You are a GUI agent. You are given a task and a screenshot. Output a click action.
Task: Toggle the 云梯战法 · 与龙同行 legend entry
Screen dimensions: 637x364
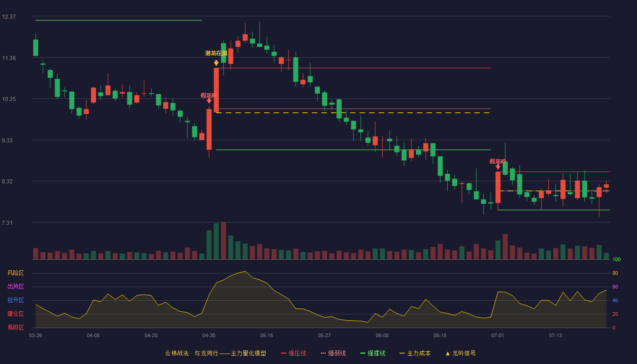tap(215, 353)
